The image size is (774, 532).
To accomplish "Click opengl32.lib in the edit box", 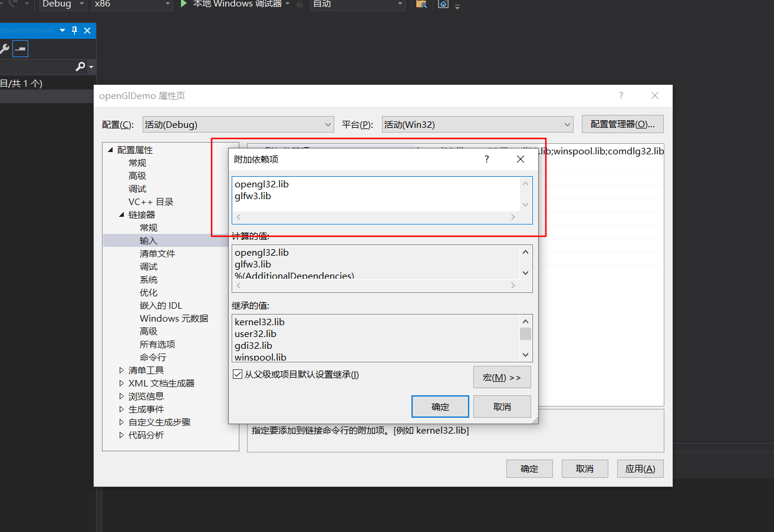I will pos(262,184).
